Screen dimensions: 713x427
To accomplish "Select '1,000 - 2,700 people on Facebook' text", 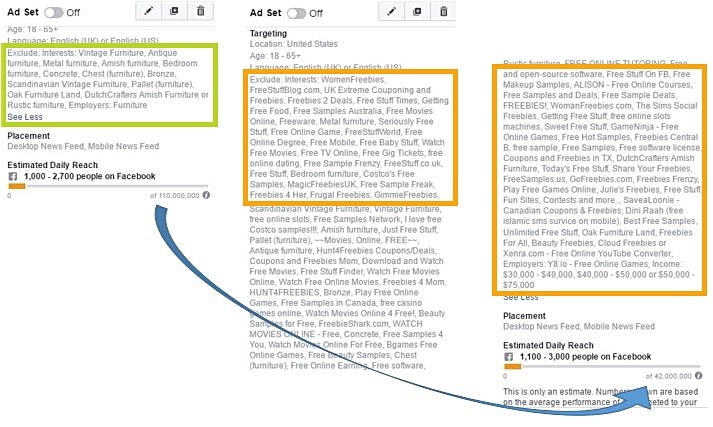I will click(x=90, y=176).
